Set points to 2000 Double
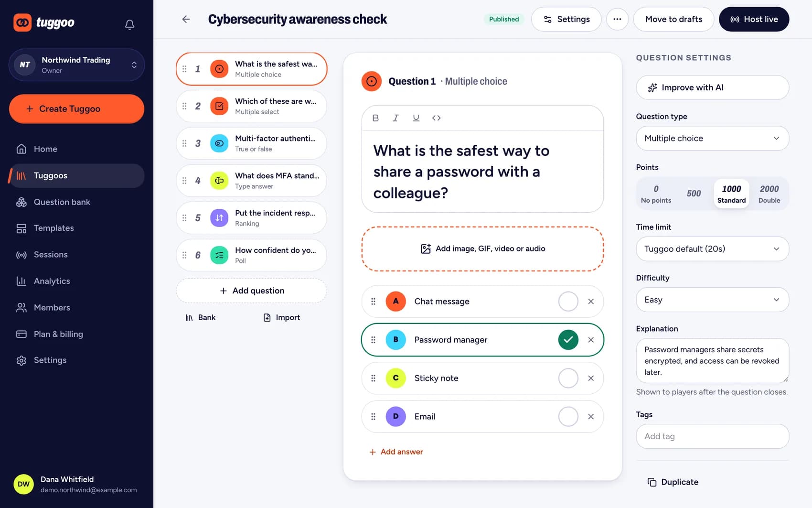Viewport: 812px width, 508px height. pos(769,194)
